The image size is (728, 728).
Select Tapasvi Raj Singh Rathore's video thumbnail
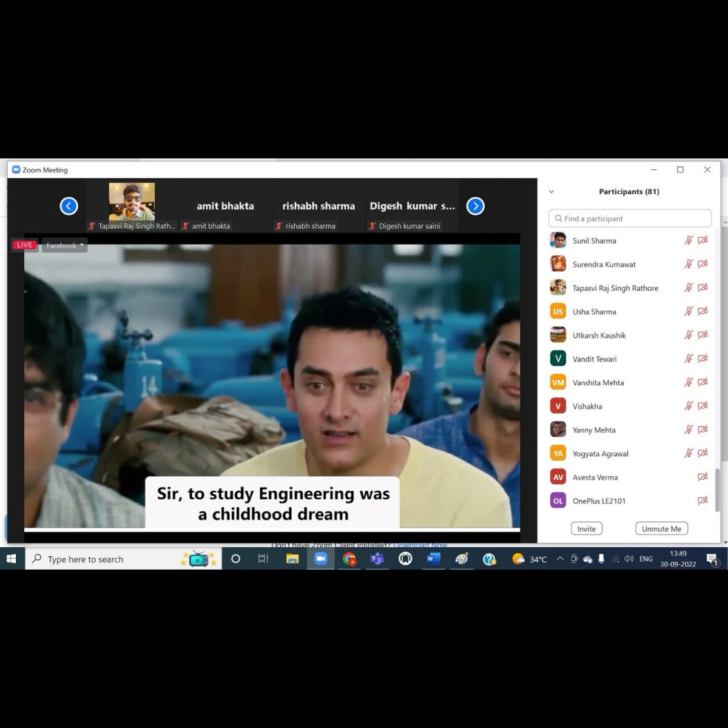(x=132, y=206)
